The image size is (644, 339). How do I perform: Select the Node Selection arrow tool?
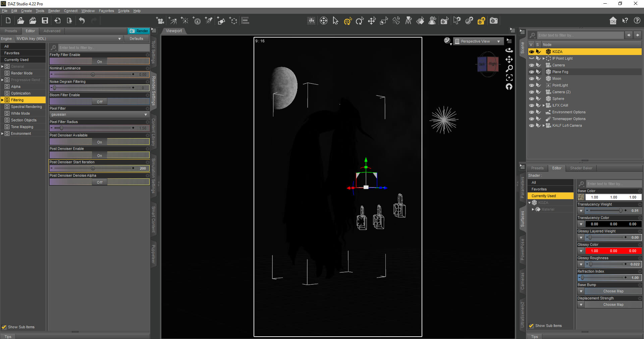(x=335, y=21)
